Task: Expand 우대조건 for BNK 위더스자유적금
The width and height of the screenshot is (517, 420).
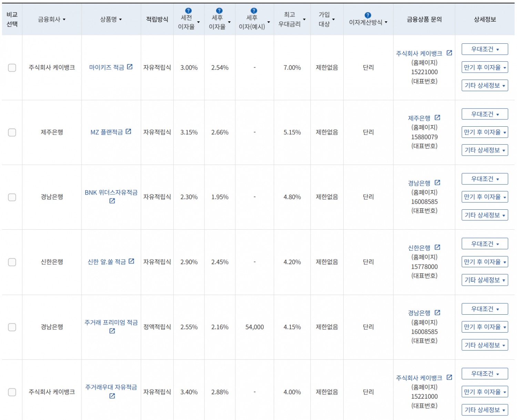Action: tap(485, 179)
